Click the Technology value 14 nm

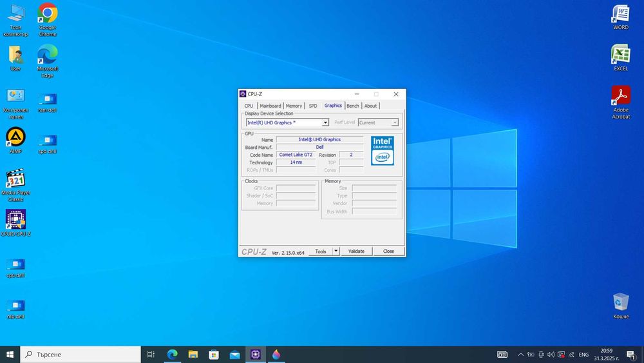[296, 162]
